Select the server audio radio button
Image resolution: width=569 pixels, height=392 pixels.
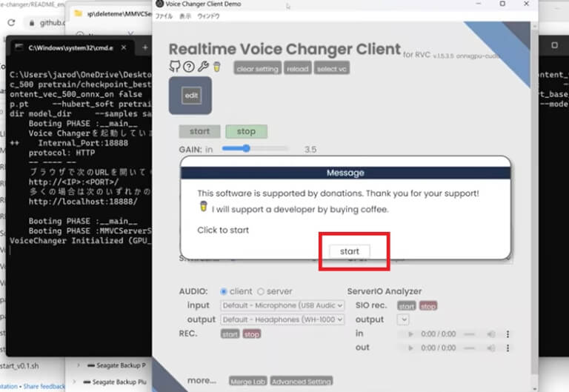pos(260,291)
